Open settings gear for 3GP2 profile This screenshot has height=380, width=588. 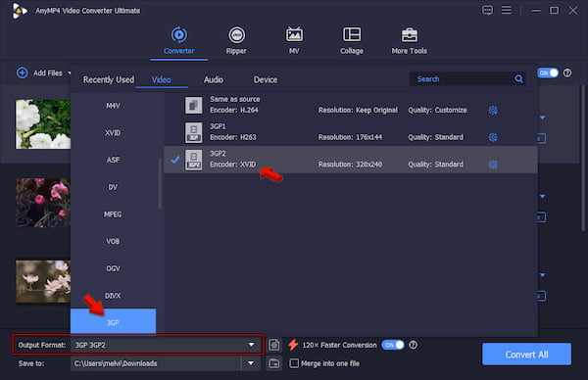[493, 165]
